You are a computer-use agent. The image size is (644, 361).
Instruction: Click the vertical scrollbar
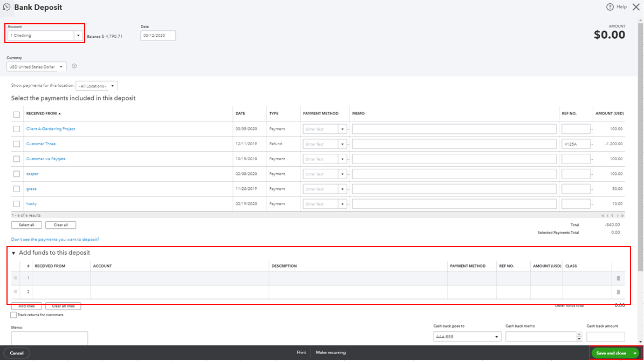(x=640, y=148)
